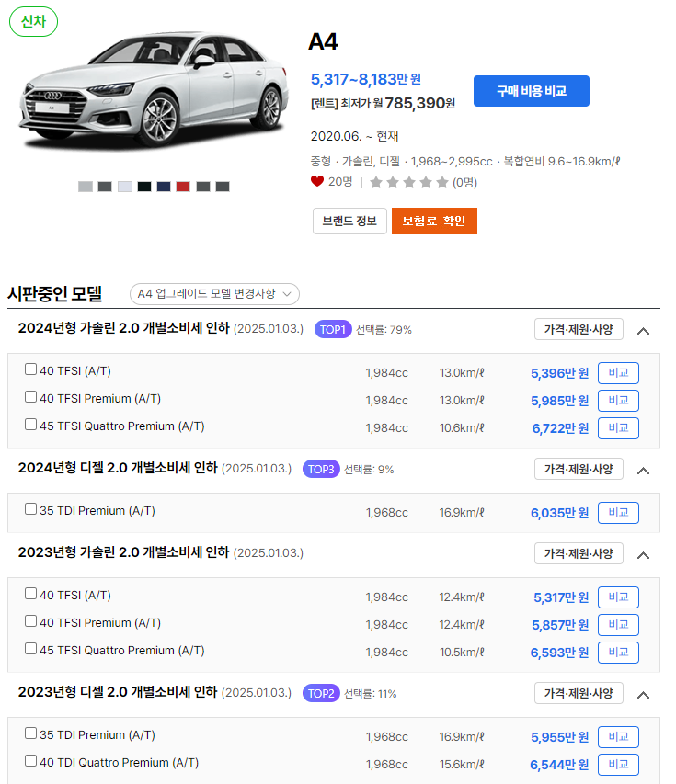Click the TOP3 badge
The width and height of the screenshot is (676, 784).
[321, 469]
